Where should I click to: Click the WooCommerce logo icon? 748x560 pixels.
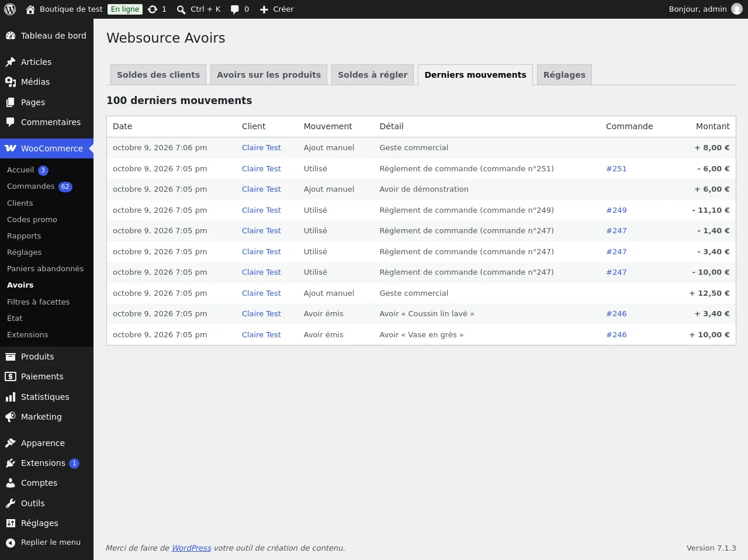[11, 148]
